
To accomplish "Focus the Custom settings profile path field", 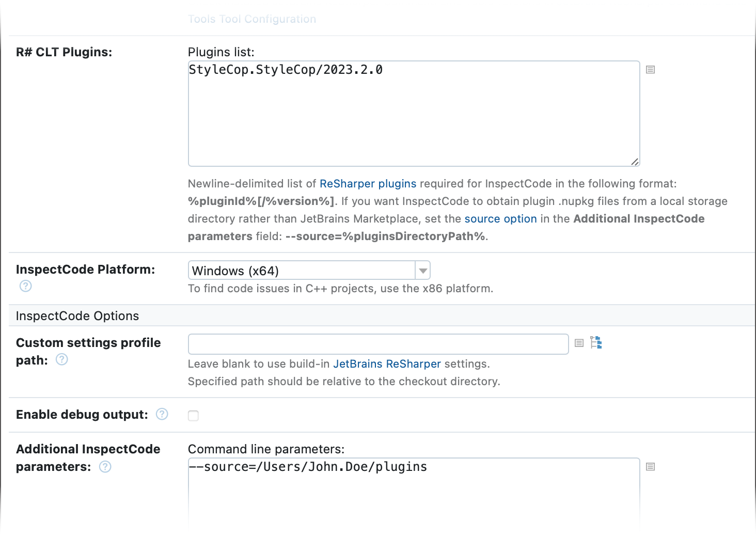I will tap(377, 343).
